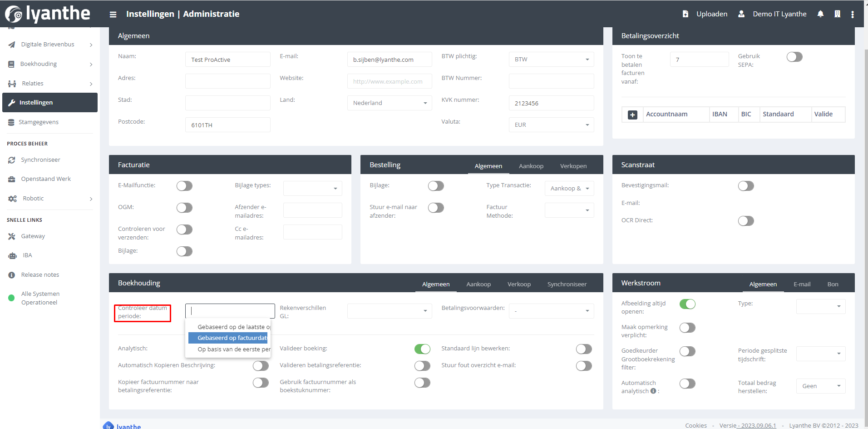Open the vertical three-dot menu
The image size is (868, 429).
(x=853, y=15)
